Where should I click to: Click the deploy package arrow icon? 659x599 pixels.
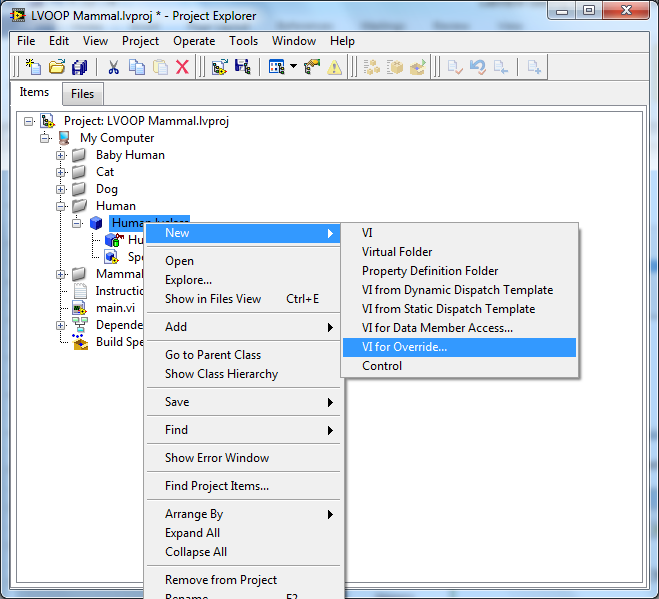(x=418, y=67)
